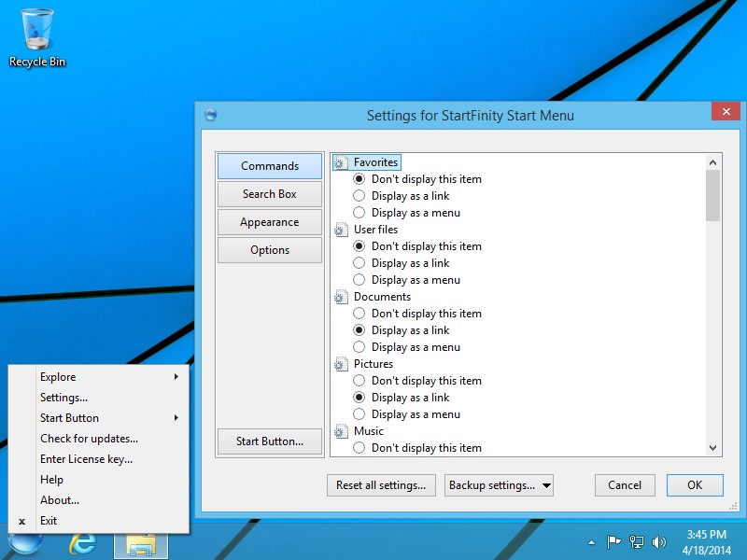Image resolution: width=747 pixels, height=560 pixels.
Task: Click the x icon beside Exit
Action: (x=21, y=522)
